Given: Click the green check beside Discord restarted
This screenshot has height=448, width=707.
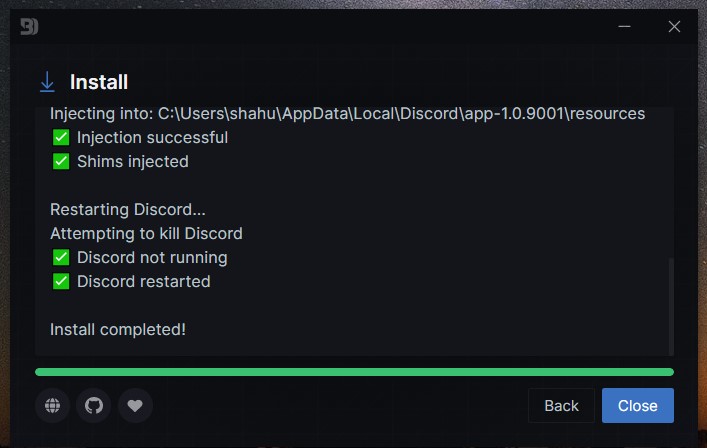Looking at the screenshot, I should click(x=61, y=281).
